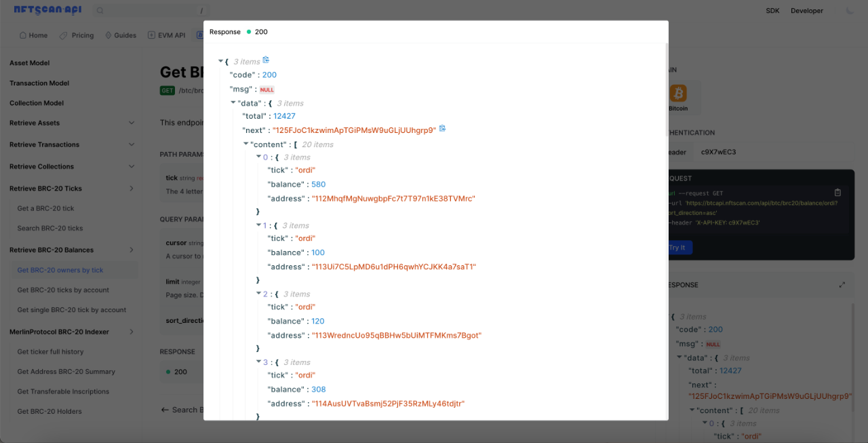Open Get a BRC-20 tick page
868x443 pixels.
(45, 208)
